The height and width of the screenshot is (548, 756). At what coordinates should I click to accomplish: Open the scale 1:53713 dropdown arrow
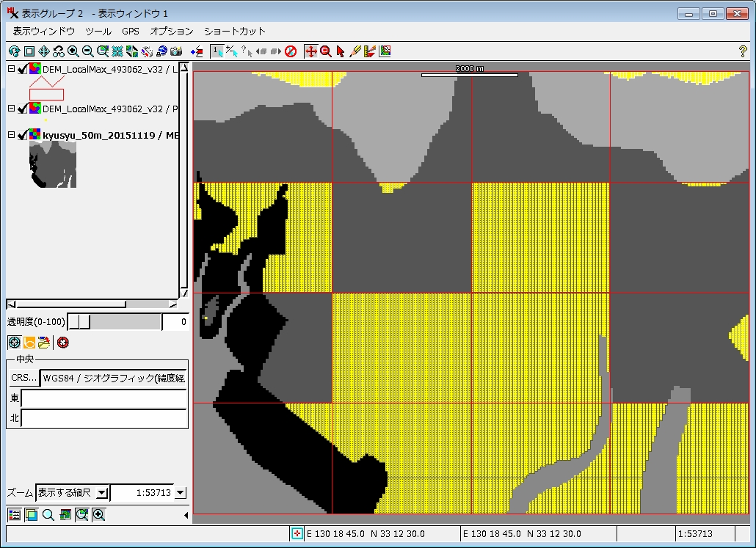(181, 492)
